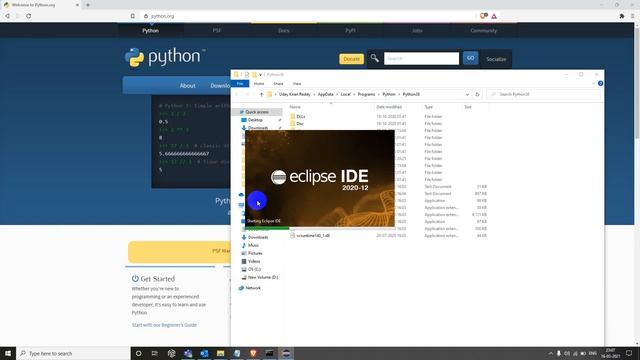The width and height of the screenshot is (640, 360).
Task: Select the Doc folder
Action: pos(300,124)
